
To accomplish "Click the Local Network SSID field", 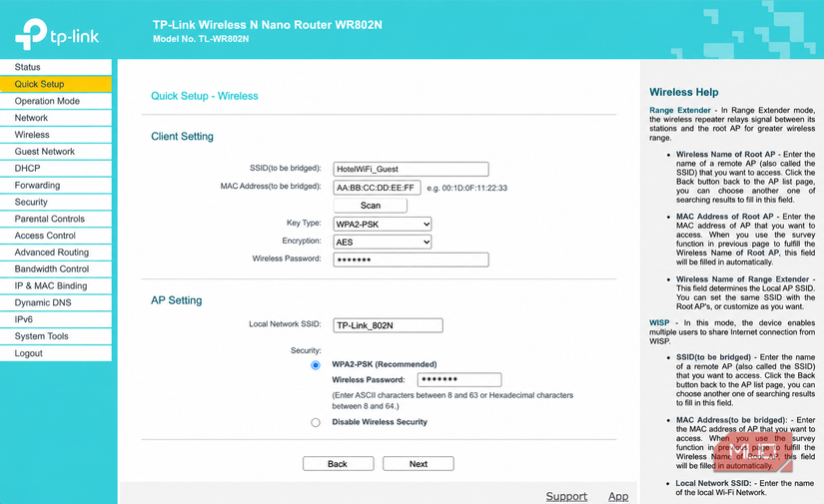I will (x=388, y=325).
